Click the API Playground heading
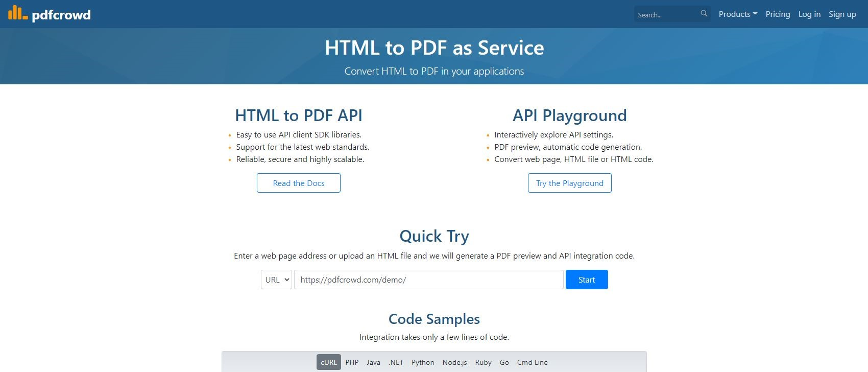868x372 pixels. coord(570,115)
